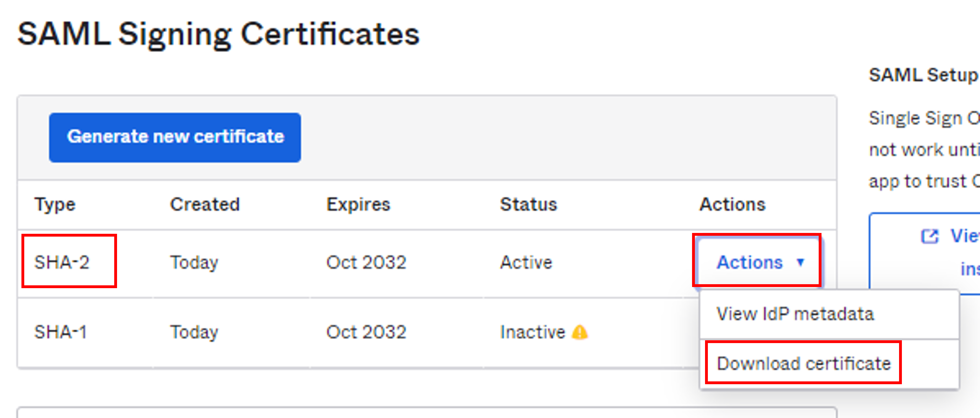Viewport: 980px width, 418px height.
Task: Click the external link icon beside View
Action: 930,236
